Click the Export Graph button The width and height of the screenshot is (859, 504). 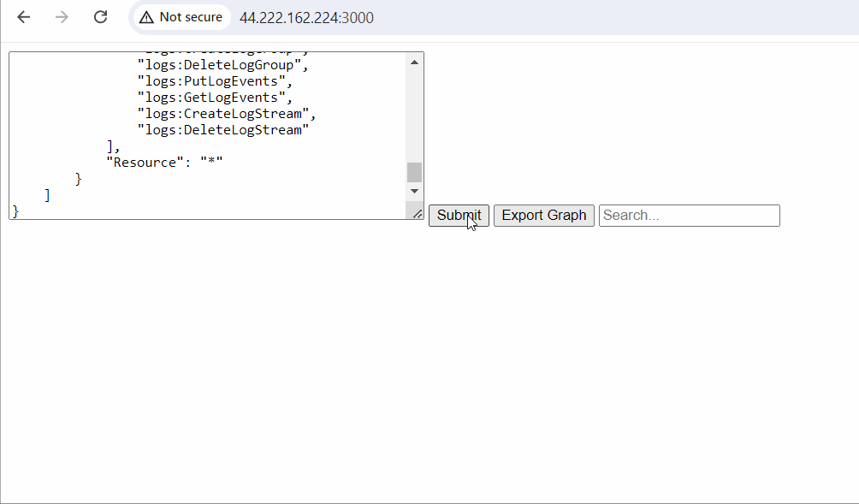coord(544,216)
